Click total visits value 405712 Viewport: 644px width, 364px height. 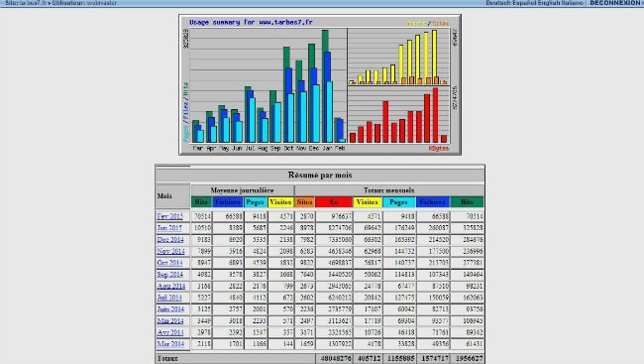370,359
